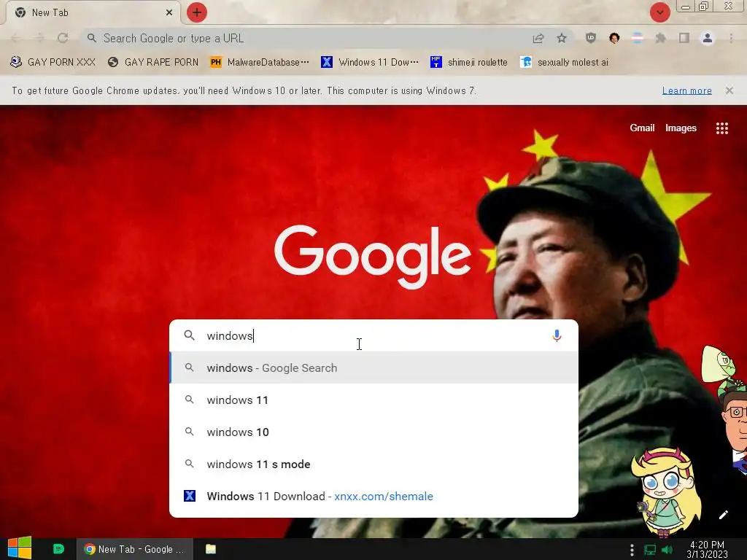Show hidden tray icons via the dots
The image size is (747, 560).
(632, 550)
